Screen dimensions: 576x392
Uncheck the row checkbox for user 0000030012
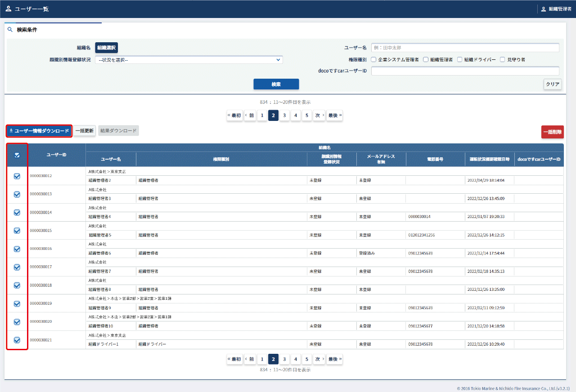tap(17, 176)
